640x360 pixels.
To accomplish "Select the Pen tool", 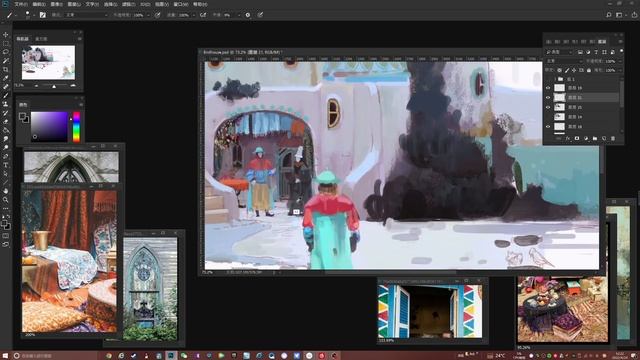I will [5, 156].
